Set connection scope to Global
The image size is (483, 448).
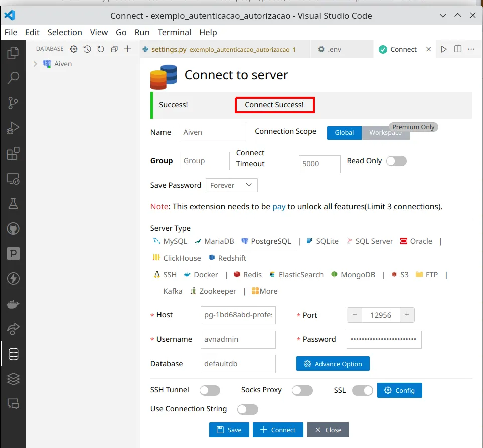pos(344,133)
